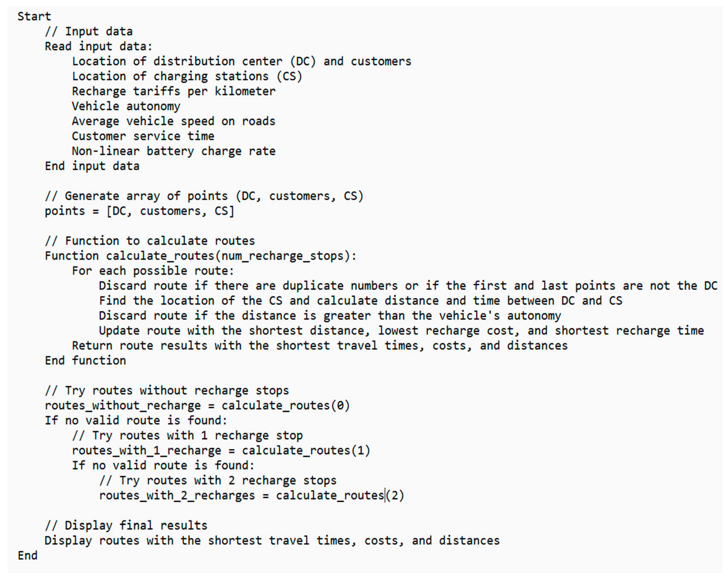Click the final "End" line at the bottom
The width and height of the screenshot is (728, 580).
click(27, 556)
